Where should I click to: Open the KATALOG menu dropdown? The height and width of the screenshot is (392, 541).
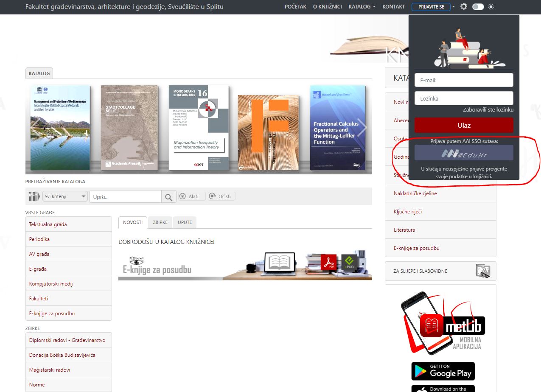coord(362,7)
